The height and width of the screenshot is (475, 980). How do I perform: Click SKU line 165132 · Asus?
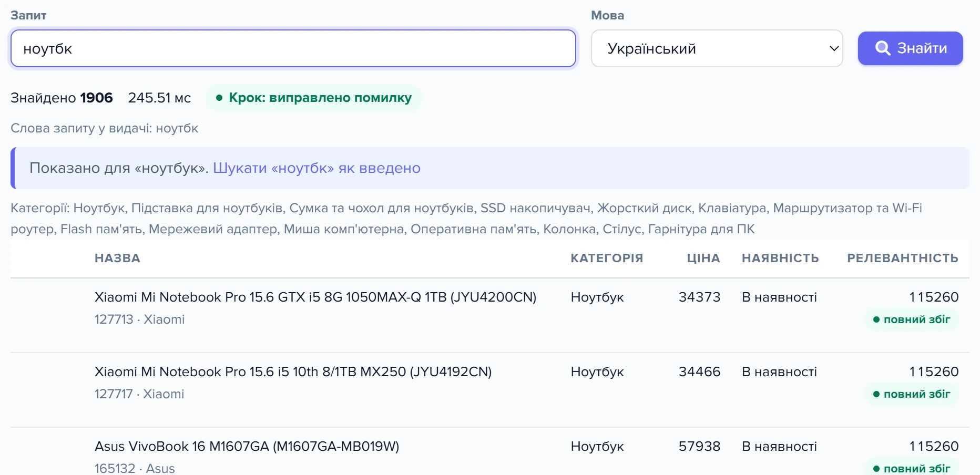coord(135,468)
